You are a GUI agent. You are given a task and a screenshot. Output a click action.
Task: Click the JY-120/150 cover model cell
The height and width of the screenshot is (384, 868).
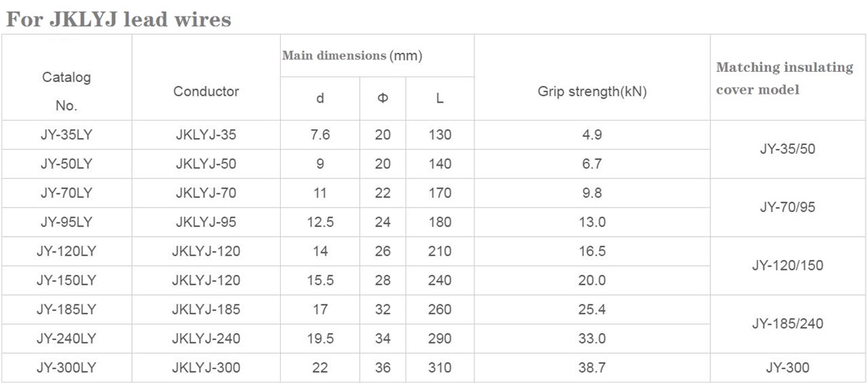[788, 266]
